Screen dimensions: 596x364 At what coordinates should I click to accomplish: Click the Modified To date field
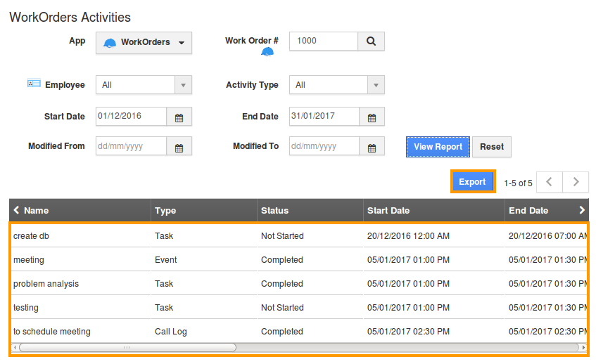click(324, 146)
